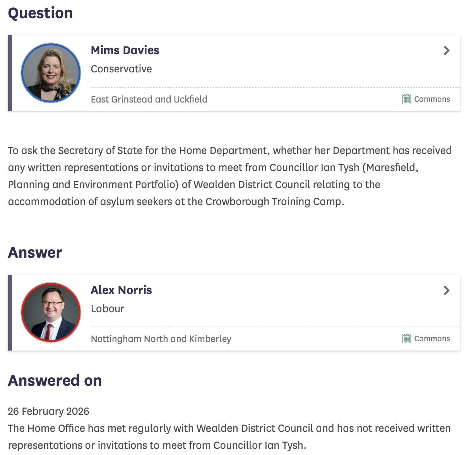Click the Commons label for Alex Norris
476x455 pixels.
point(432,339)
